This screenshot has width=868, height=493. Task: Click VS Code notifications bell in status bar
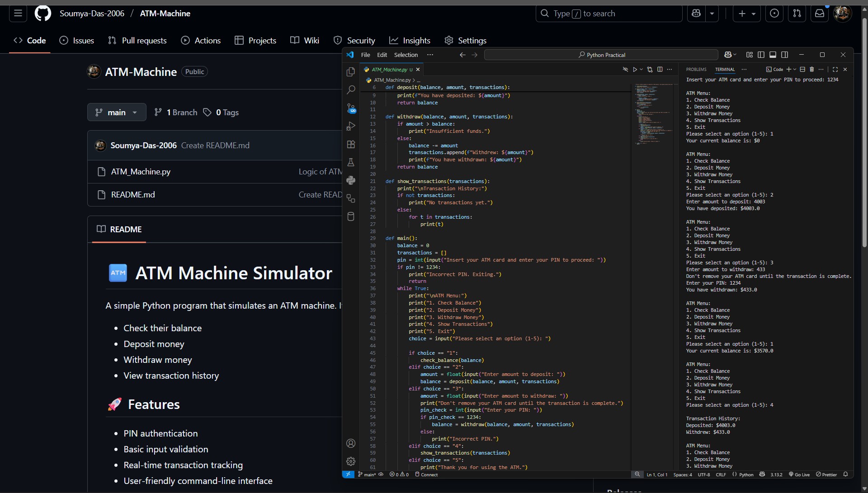845,474
